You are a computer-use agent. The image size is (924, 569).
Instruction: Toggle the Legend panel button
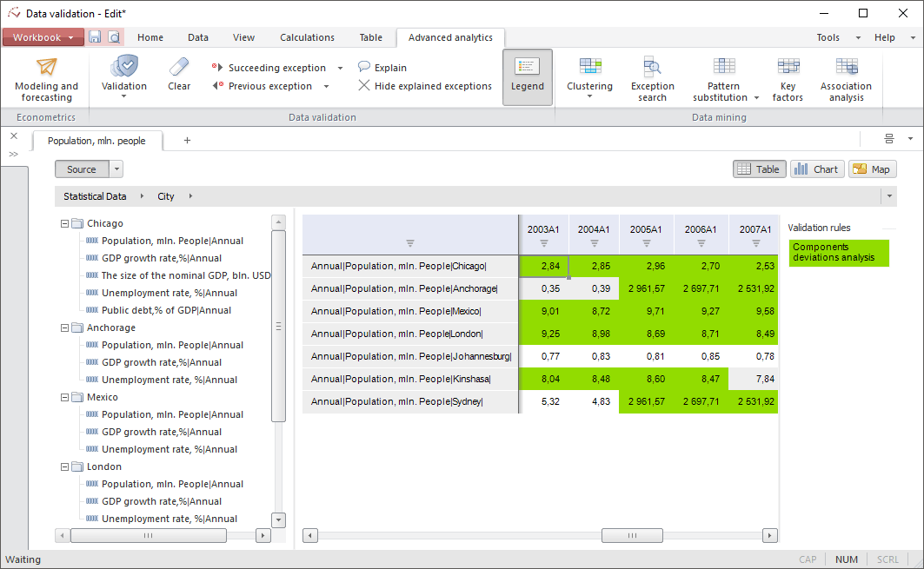tap(527, 77)
